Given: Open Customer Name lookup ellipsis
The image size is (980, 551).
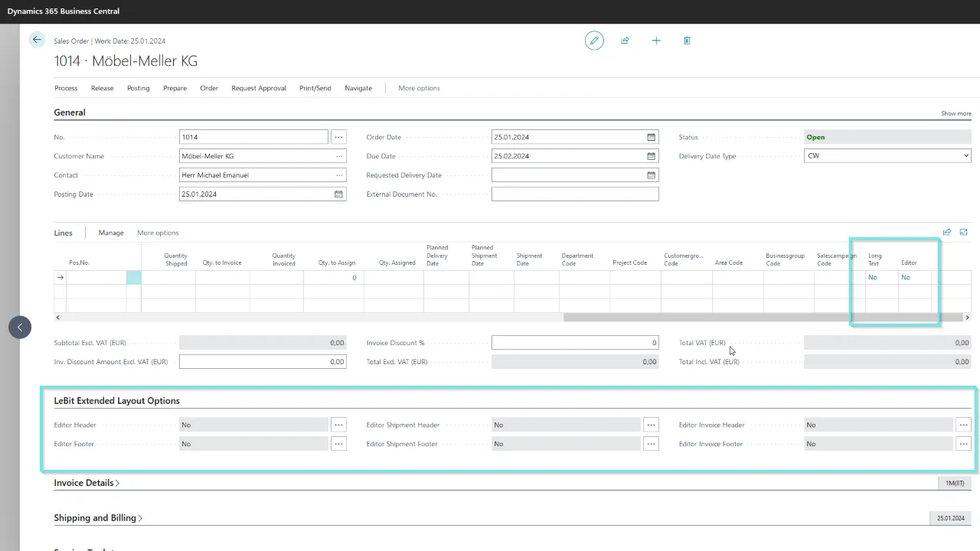Looking at the screenshot, I should coord(339,156).
